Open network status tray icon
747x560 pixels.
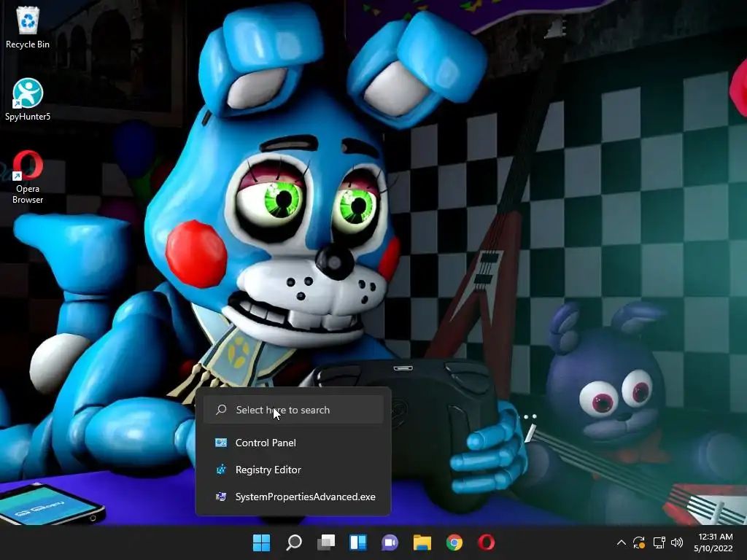659,542
